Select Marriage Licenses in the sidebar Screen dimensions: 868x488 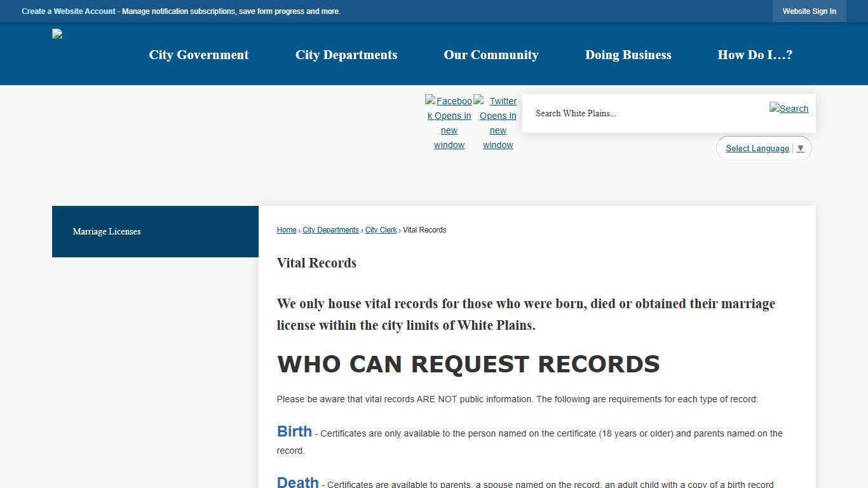[x=107, y=231]
